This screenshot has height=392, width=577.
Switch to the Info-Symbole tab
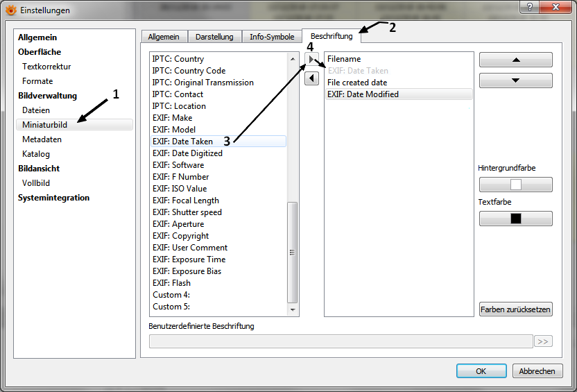click(272, 37)
